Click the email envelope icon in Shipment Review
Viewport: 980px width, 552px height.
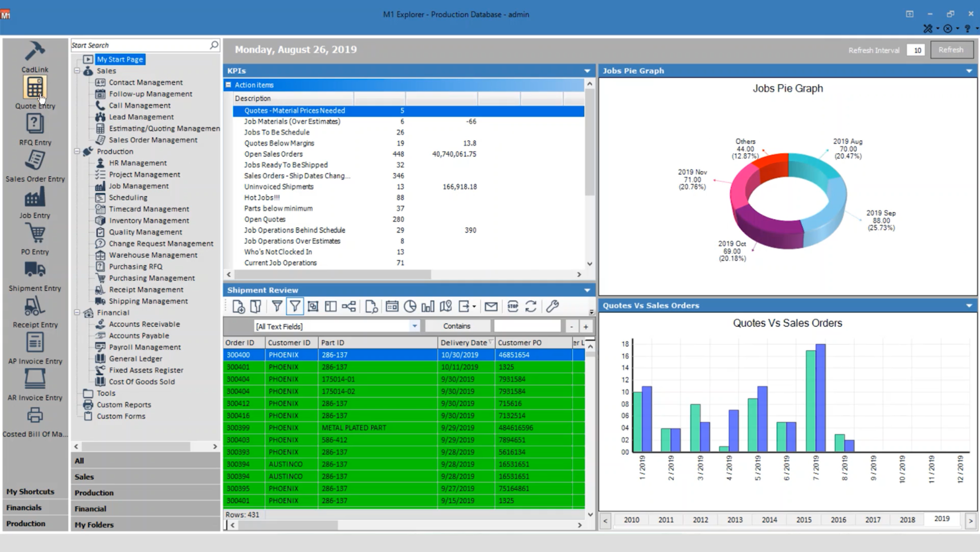point(491,306)
